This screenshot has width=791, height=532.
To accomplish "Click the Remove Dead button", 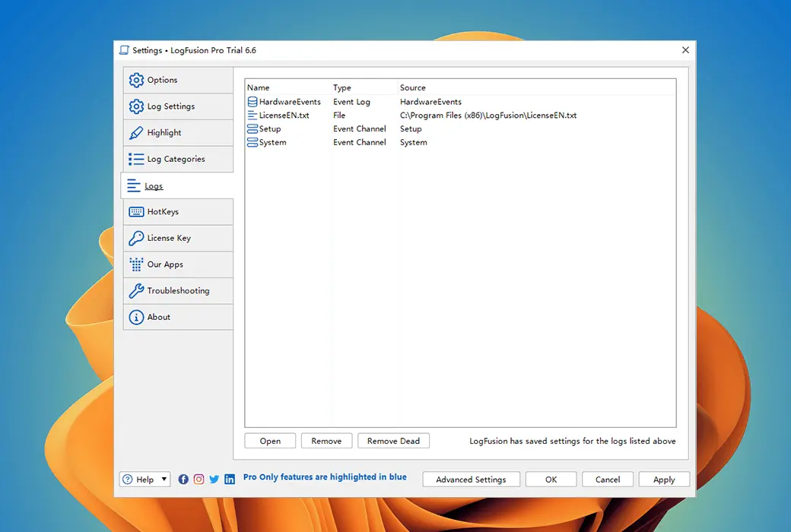I will pyautogui.click(x=393, y=441).
